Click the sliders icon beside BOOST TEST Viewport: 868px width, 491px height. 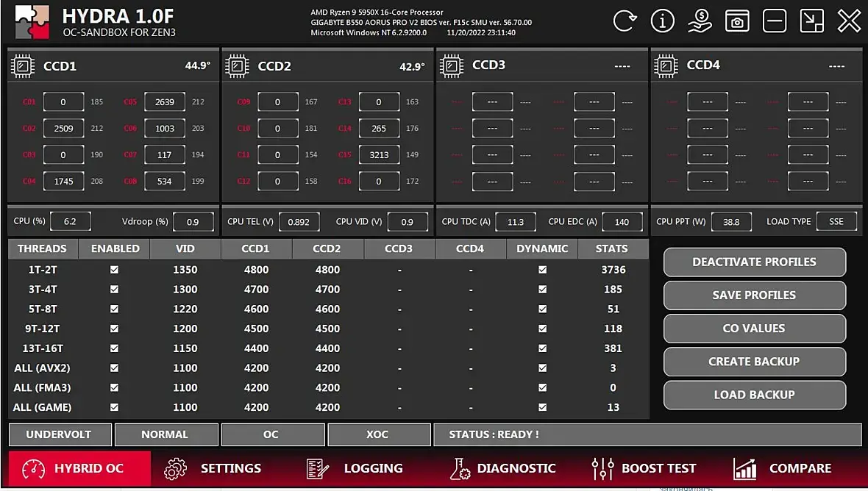[x=603, y=469]
